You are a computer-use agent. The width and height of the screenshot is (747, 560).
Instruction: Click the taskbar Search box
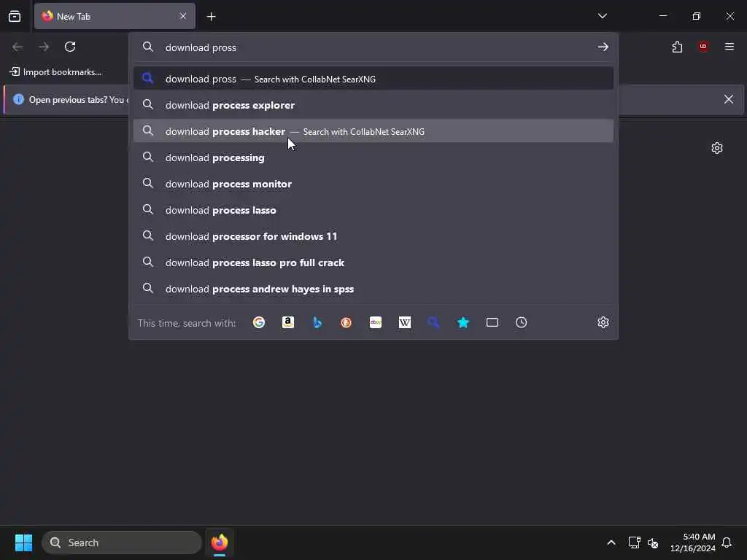coord(122,542)
